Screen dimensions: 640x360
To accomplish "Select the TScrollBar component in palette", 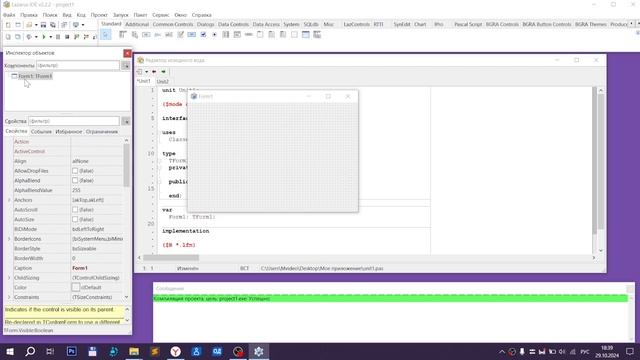I will (x=249, y=35).
